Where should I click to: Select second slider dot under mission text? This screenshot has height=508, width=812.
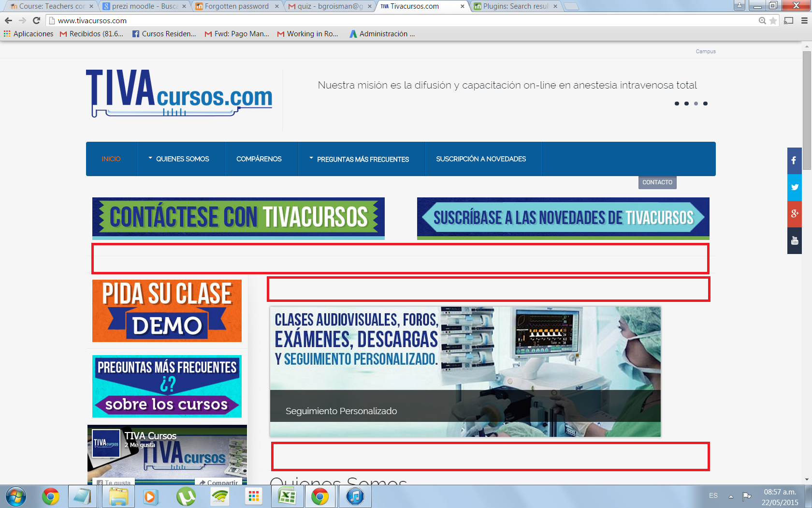click(x=686, y=104)
